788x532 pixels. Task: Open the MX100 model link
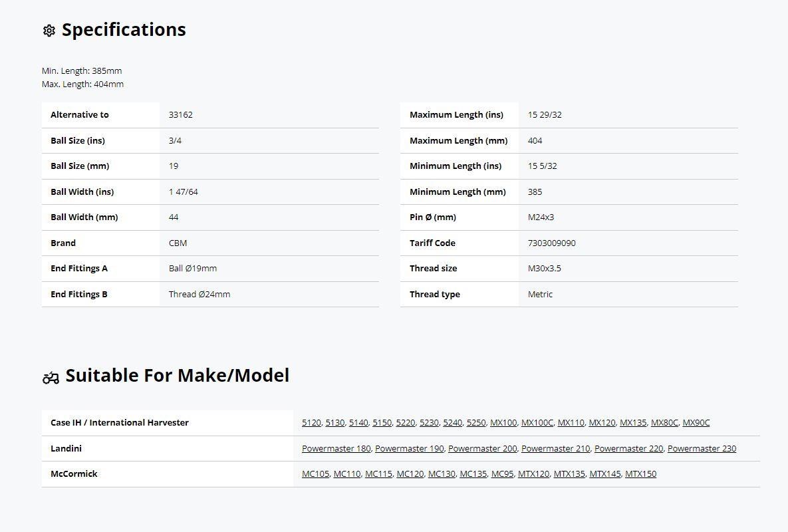(503, 422)
